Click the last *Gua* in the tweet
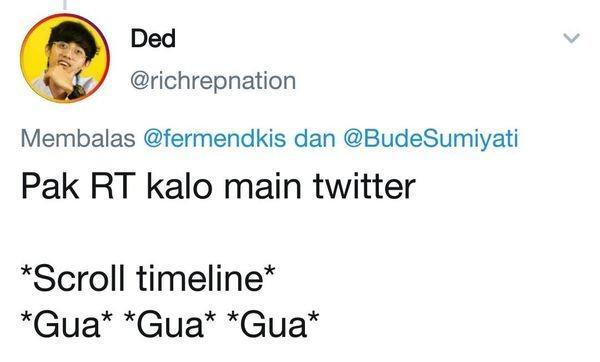Image resolution: width=600 pixels, height=362 pixels. click(x=273, y=324)
